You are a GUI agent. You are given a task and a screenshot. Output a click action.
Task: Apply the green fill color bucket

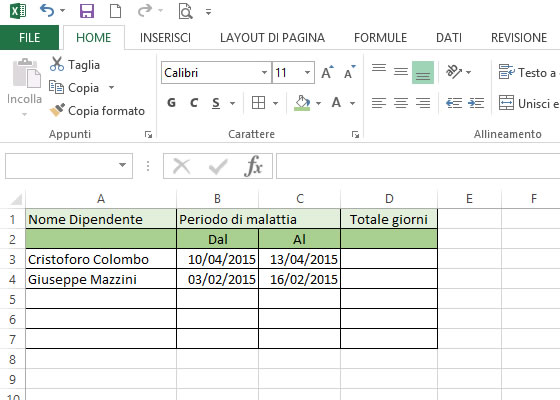tap(302, 103)
